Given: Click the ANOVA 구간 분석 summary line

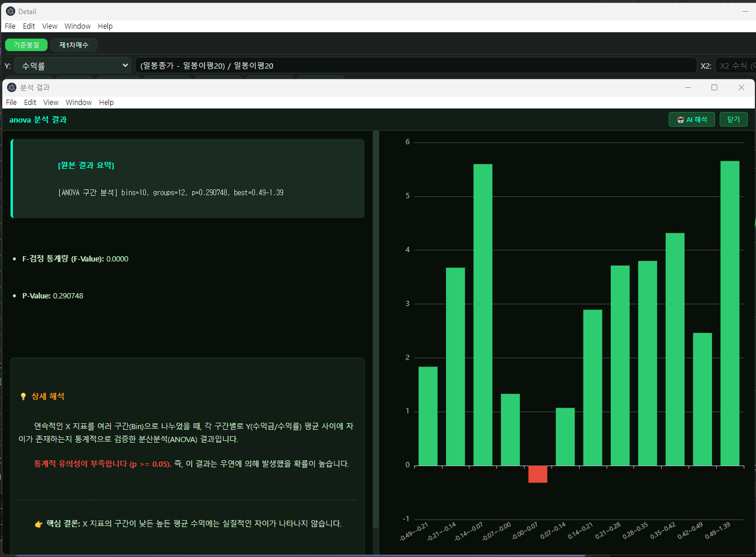Looking at the screenshot, I should pyautogui.click(x=171, y=193).
